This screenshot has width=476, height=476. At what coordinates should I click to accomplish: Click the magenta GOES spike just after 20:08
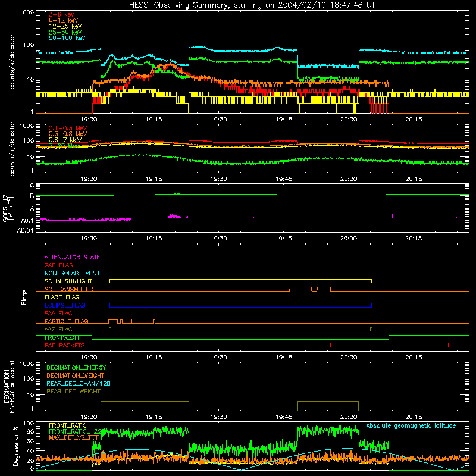[x=393, y=216]
